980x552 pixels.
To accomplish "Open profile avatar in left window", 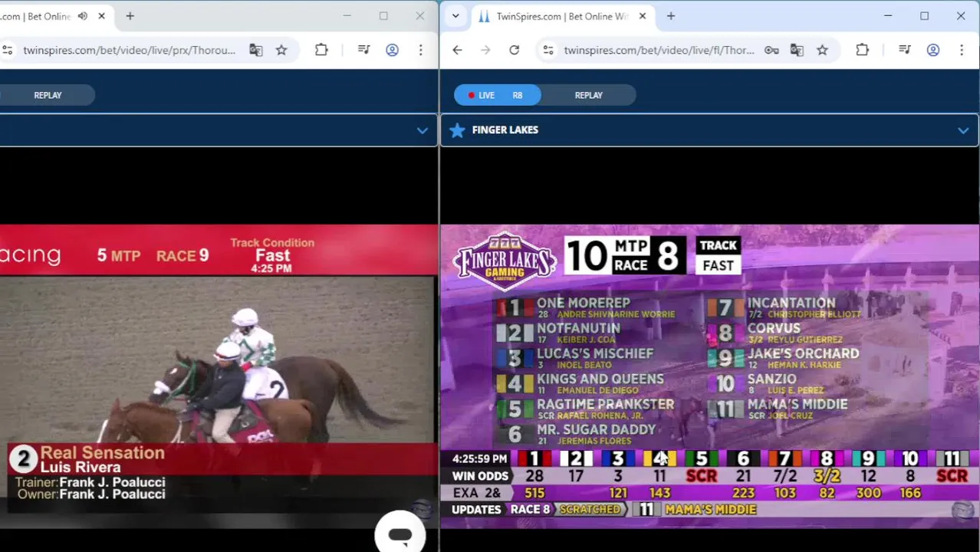I will click(392, 50).
